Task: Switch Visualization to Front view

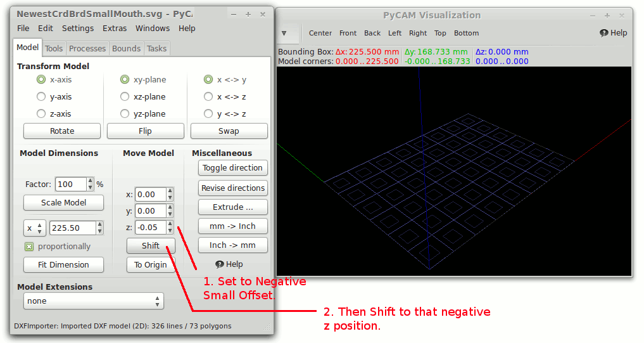Action: [x=348, y=34]
